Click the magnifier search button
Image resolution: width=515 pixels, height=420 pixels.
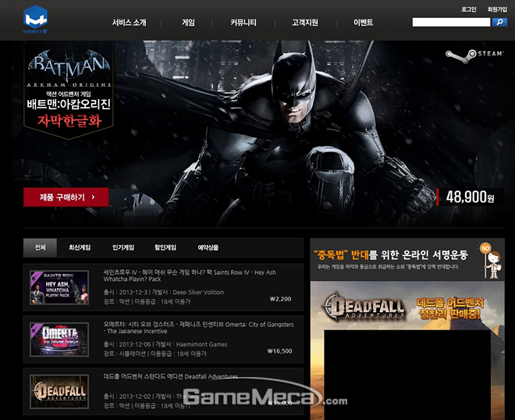[499, 22]
